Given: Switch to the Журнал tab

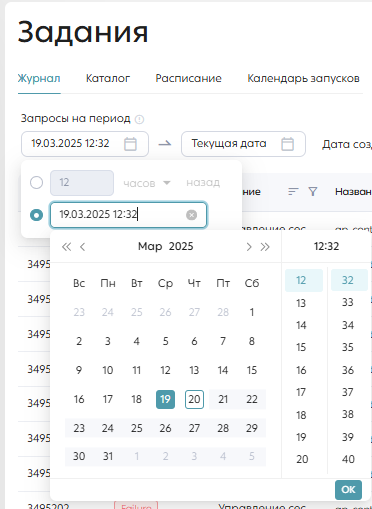Looking at the screenshot, I should 39,78.
